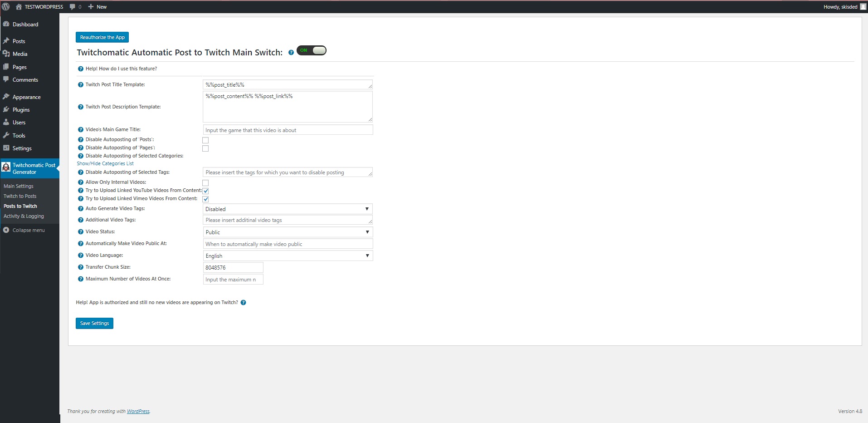Click help icon for Auto Generate Video Tags
This screenshot has height=423, width=868.
click(x=81, y=208)
